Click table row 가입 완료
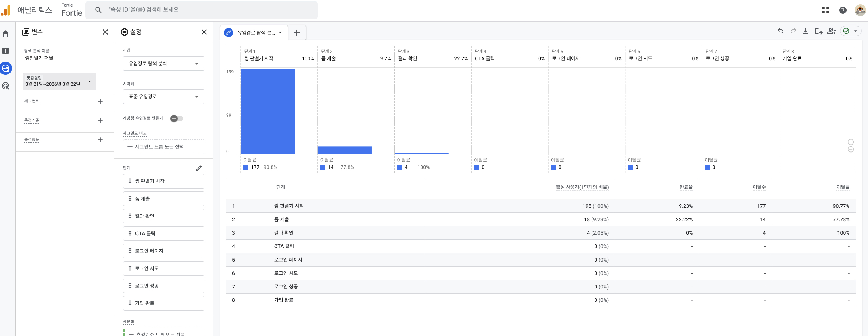The image size is (868, 336). [541, 300]
